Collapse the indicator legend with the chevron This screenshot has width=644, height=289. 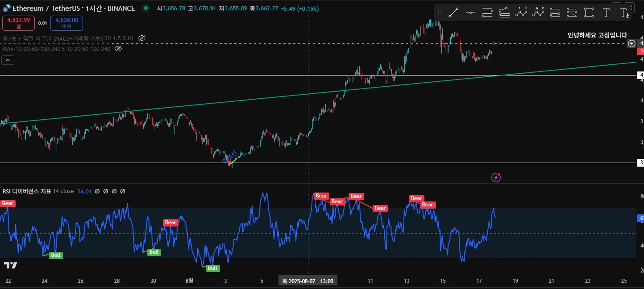coord(8,60)
